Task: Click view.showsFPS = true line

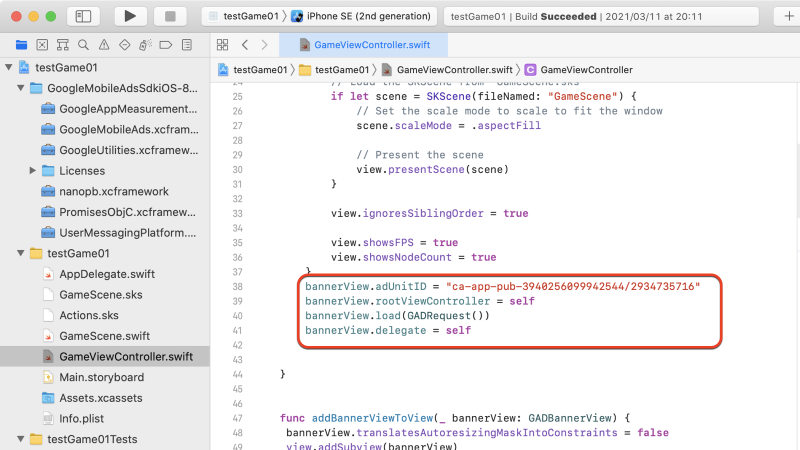Action: [394, 243]
